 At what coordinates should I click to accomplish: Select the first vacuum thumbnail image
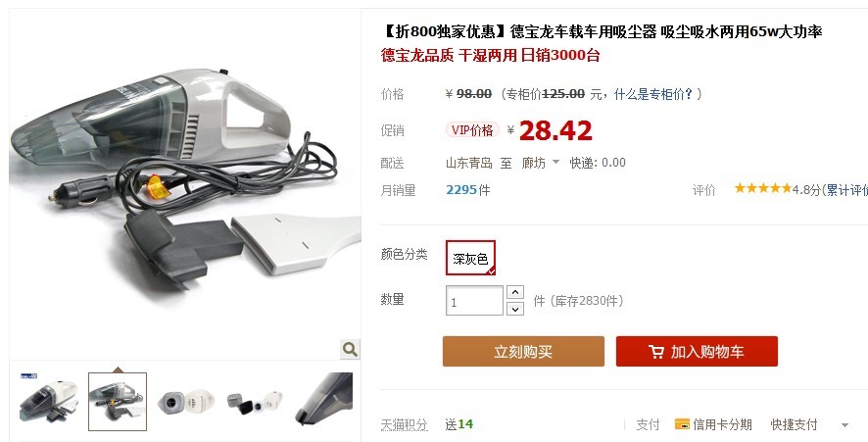(49, 402)
